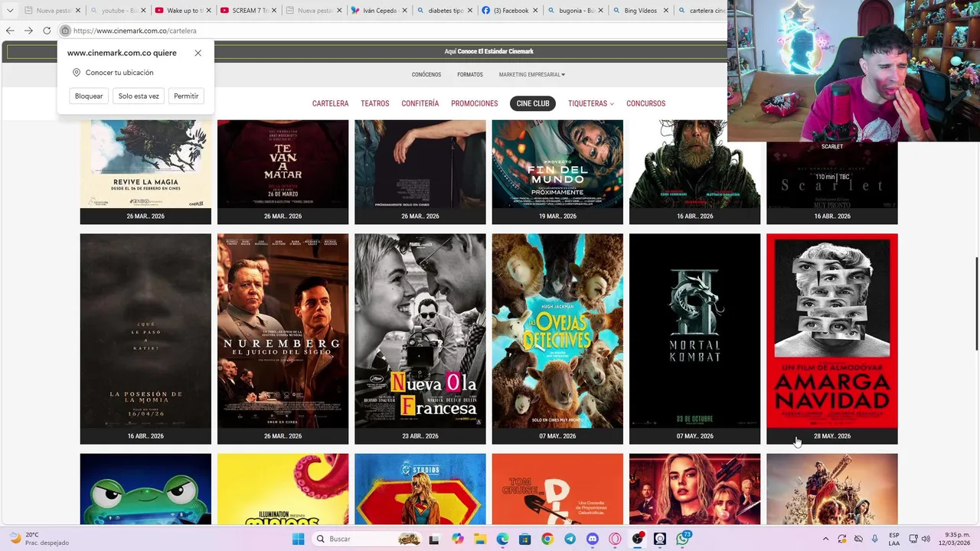The height and width of the screenshot is (551, 980).
Task: Open the Tom Cruise orange movie poster
Action: (557, 489)
